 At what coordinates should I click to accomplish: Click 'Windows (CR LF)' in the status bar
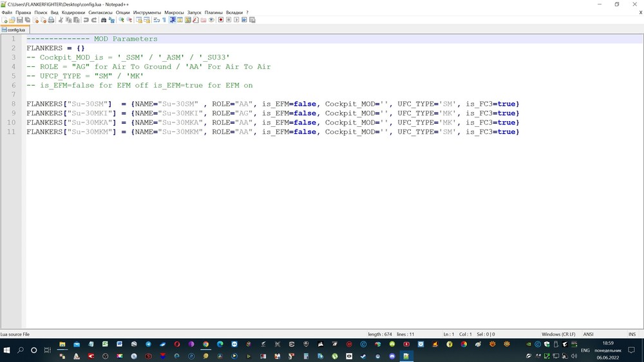(x=558, y=334)
